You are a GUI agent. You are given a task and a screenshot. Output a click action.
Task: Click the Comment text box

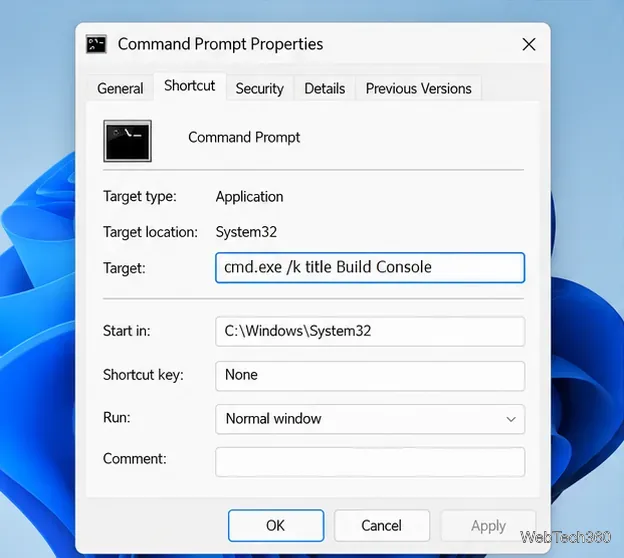pos(370,462)
